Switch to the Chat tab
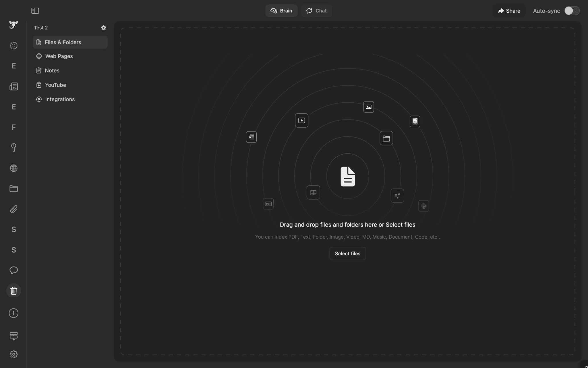The image size is (588, 368). 316,11
